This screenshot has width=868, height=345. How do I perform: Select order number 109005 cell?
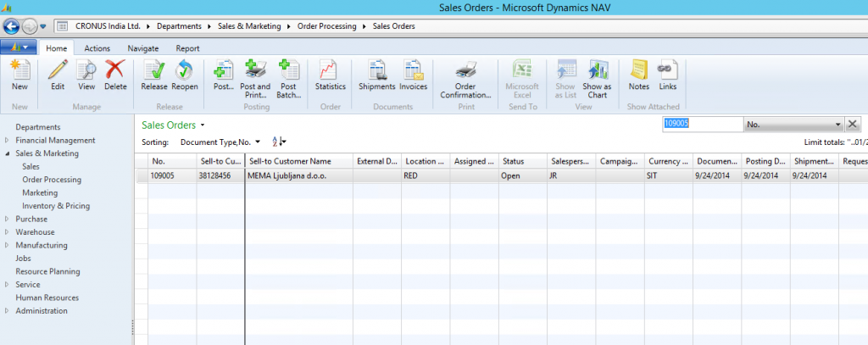click(x=172, y=175)
